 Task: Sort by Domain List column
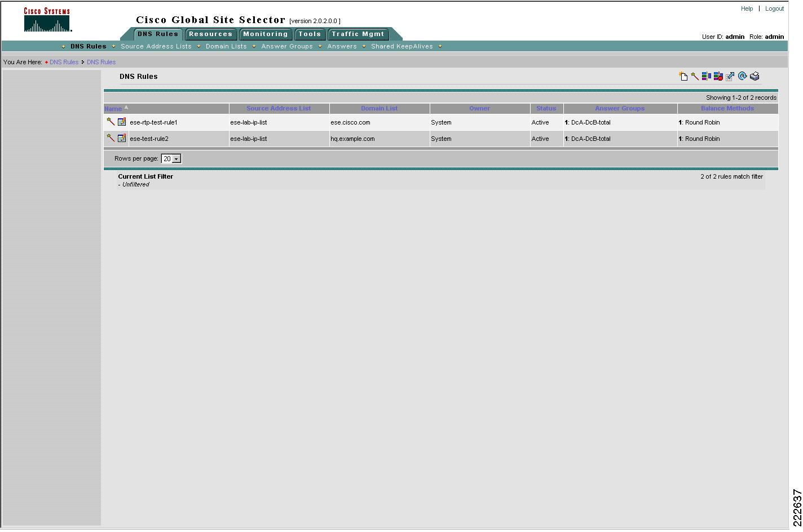380,108
